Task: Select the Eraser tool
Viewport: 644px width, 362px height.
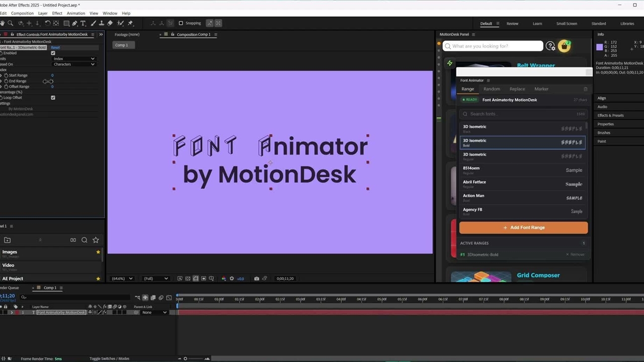Action: coord(110,23)
